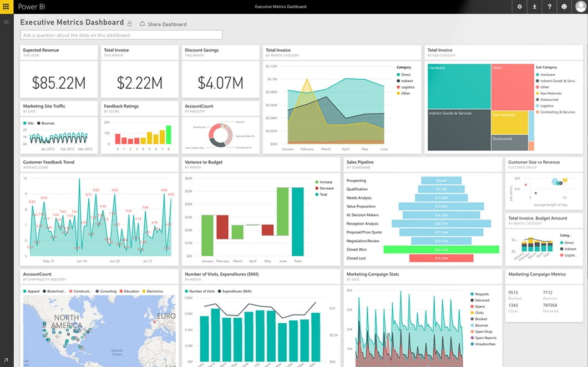Click the teal Hits legend color marker

pyautogui.click(x=25, y=123)
